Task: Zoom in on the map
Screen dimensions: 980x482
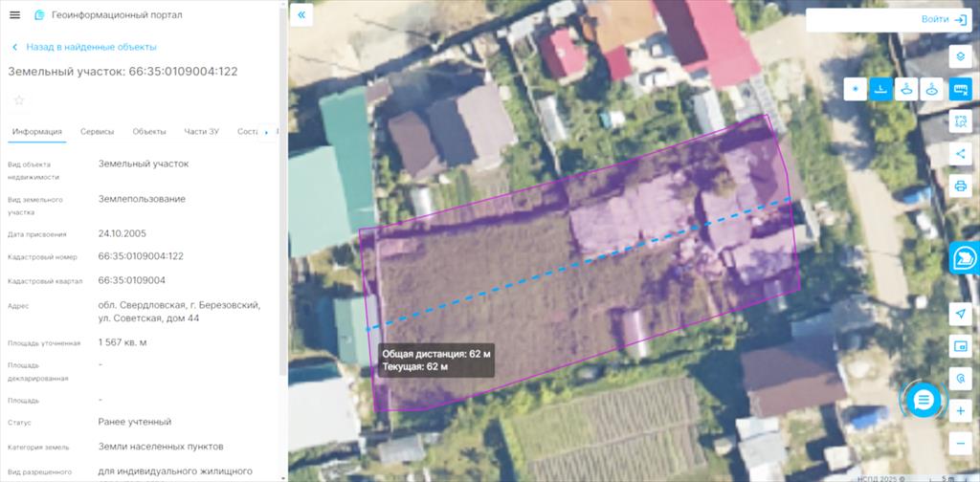Action: (x=960, y=411)
